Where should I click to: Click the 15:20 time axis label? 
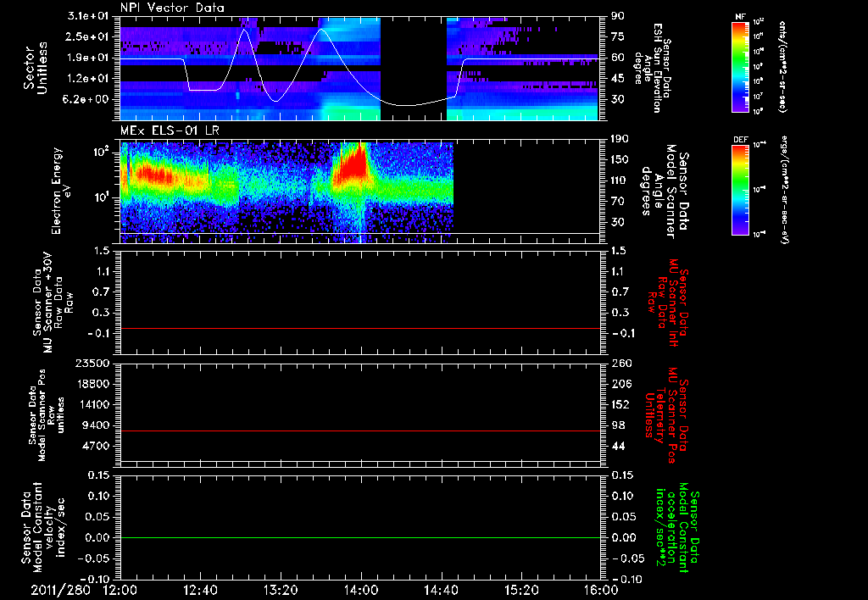(521, 590)
